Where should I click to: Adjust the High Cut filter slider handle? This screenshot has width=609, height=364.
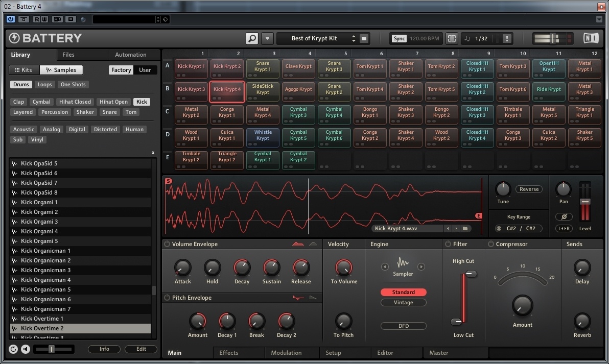471,274
